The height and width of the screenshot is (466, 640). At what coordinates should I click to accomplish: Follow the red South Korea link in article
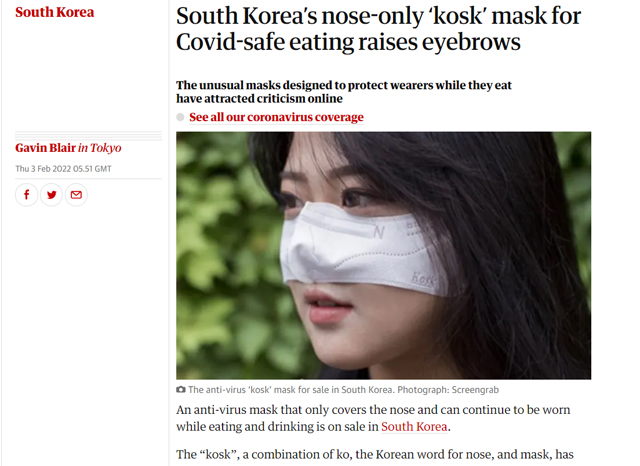coord(414,426)
